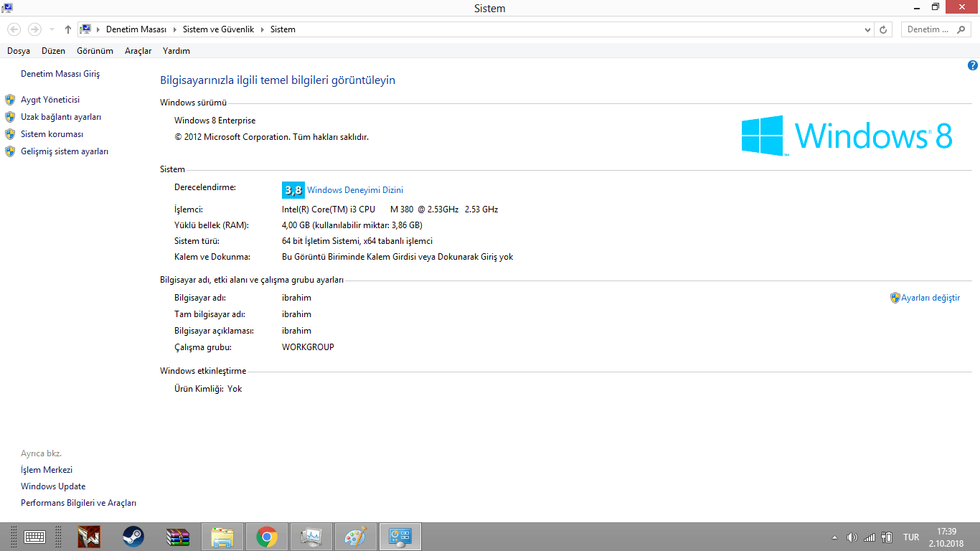Click the WORKGROUP value
The width and height of the screenshot is (980, 551).
pyautogui.click(x=308, y=347)
